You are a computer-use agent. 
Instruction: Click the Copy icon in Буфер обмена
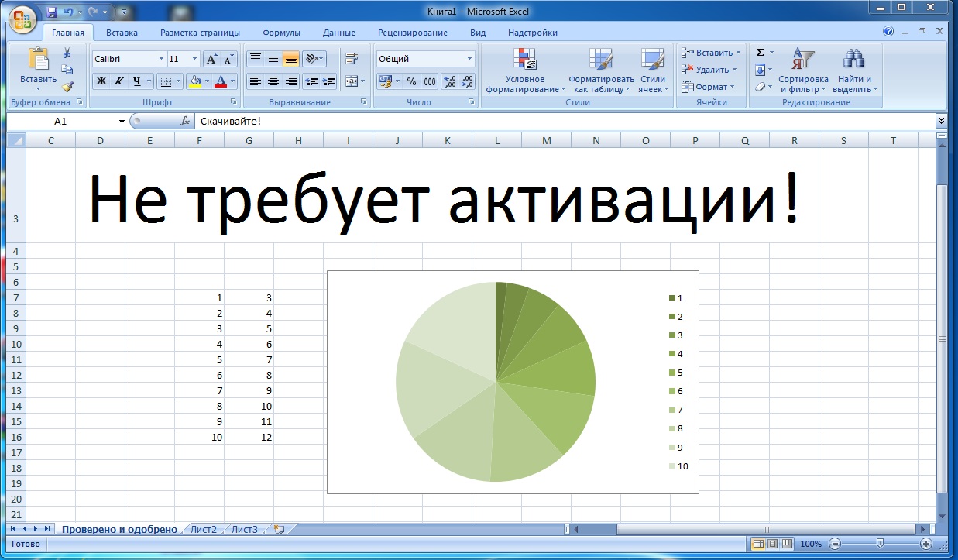[x=67, y=69]
